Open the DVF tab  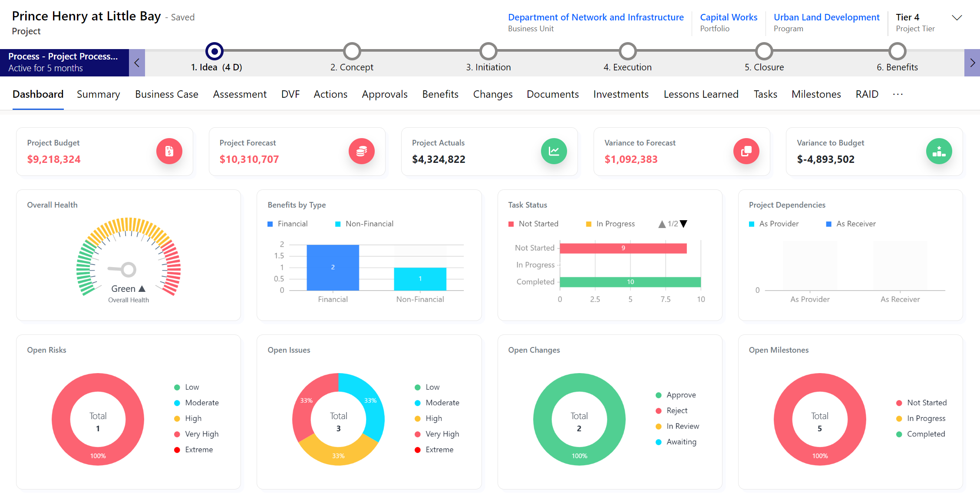pyautogui.click(x=290, y=94)
